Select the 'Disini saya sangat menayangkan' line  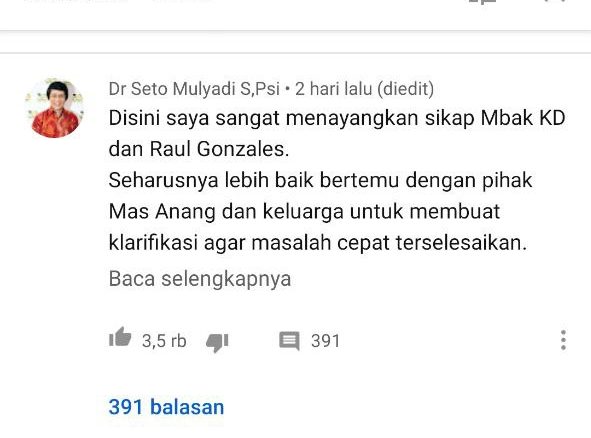[337, 118]
